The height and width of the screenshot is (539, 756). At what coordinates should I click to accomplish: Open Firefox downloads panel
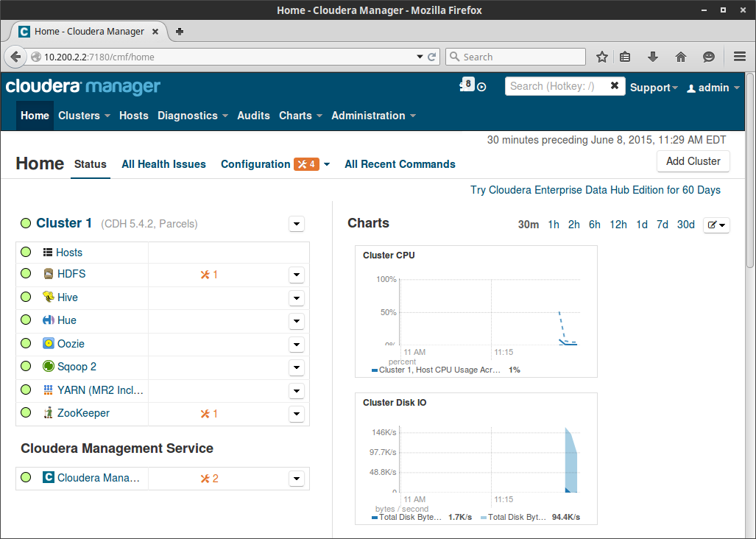[x=653, y=57]
